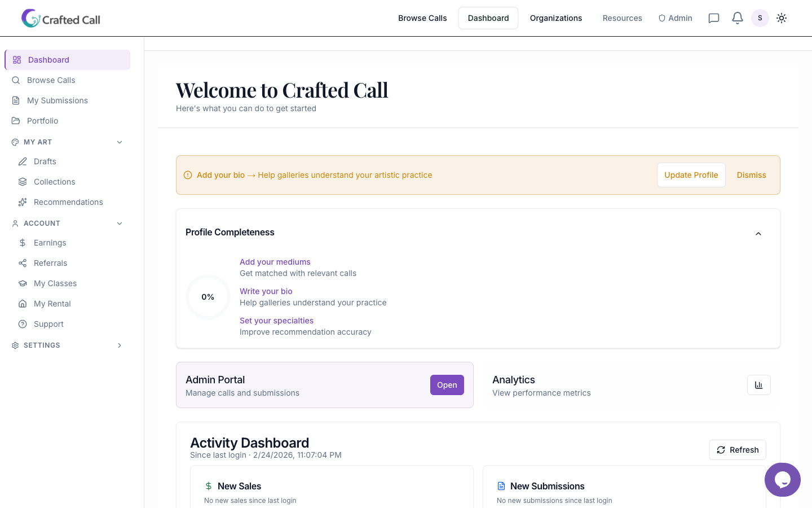Click the 0% profile completeness progress circle

(208, 296)
